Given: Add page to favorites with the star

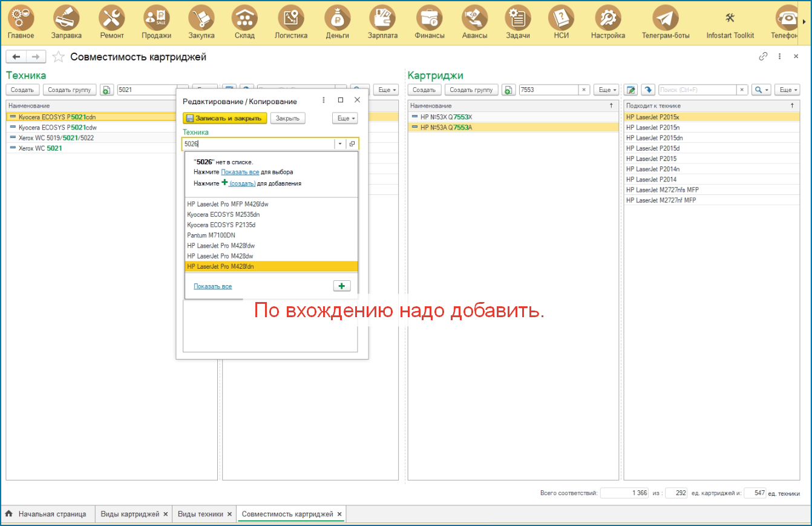Looking at the screenshot, I should pyautogui.click(x=58, y=57).
